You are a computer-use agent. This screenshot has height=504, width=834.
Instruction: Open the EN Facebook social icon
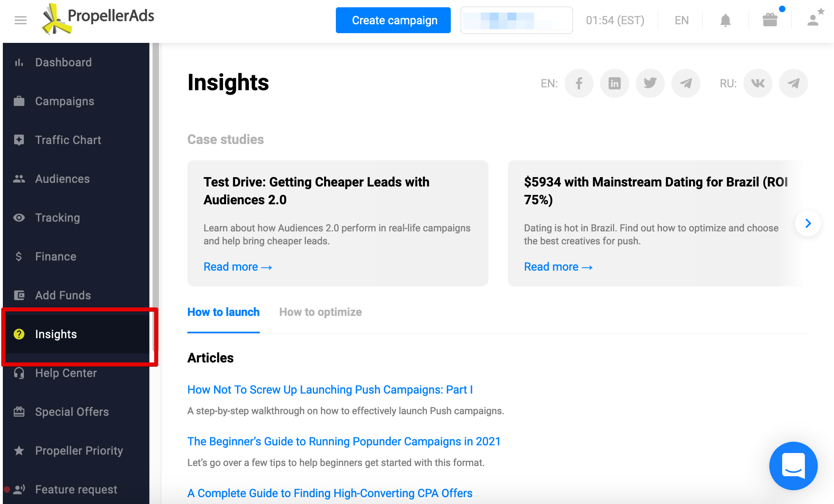pos(579,83)
